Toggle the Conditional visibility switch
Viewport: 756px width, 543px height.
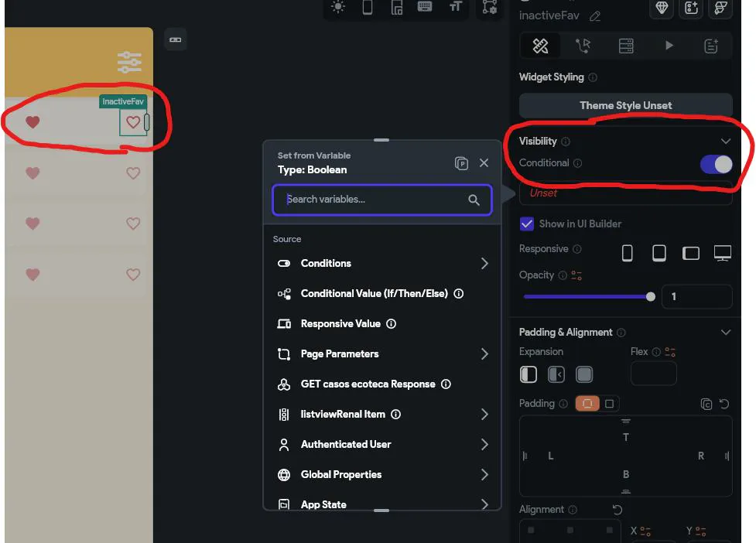[x=716, y=164]
